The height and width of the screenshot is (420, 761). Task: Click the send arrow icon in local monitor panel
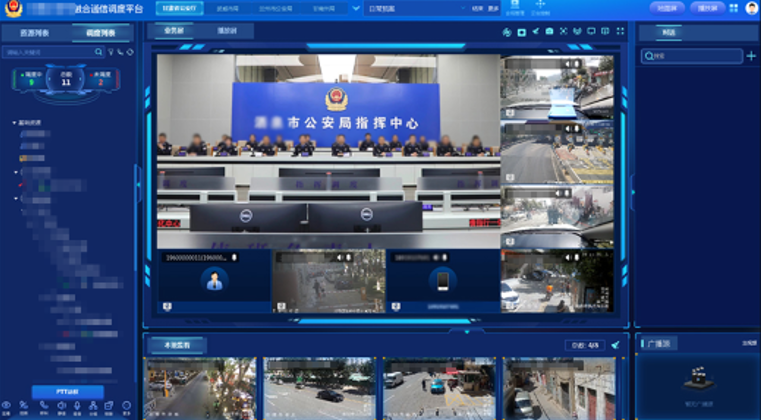[x=615, y=345]
